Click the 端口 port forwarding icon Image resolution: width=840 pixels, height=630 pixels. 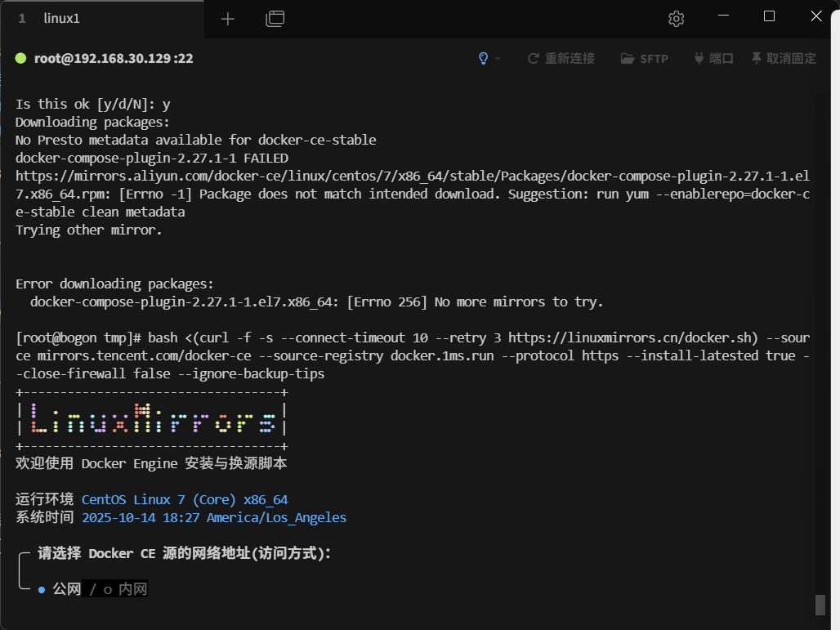coord(698,58)
